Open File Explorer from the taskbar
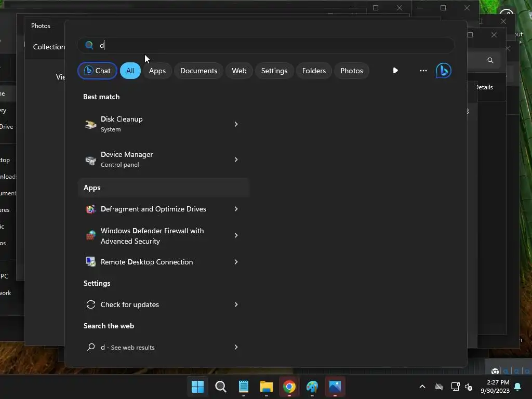This screenshot has width=532, height=399. [267, 386]
